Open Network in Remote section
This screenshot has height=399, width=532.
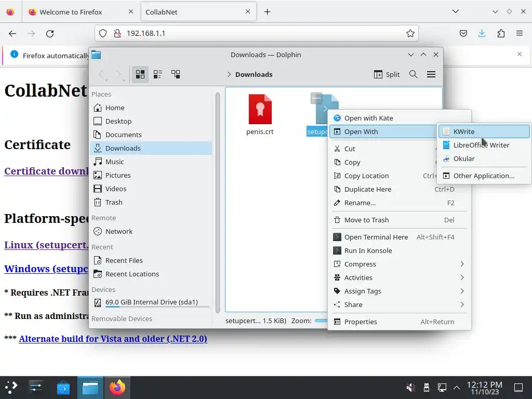click(x=151, y=231)
